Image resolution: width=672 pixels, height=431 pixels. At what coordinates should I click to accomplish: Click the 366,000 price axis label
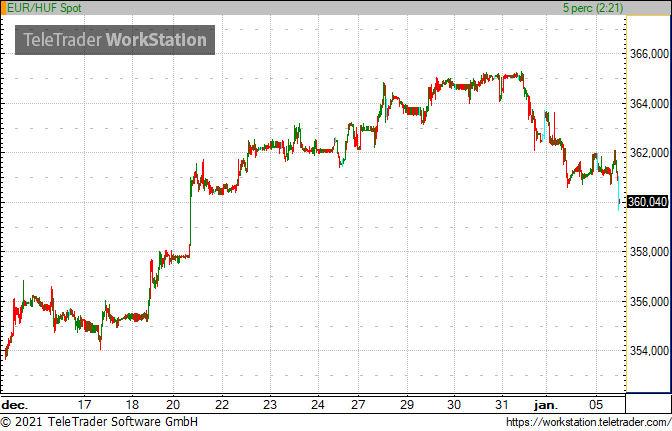pos(649,54)
